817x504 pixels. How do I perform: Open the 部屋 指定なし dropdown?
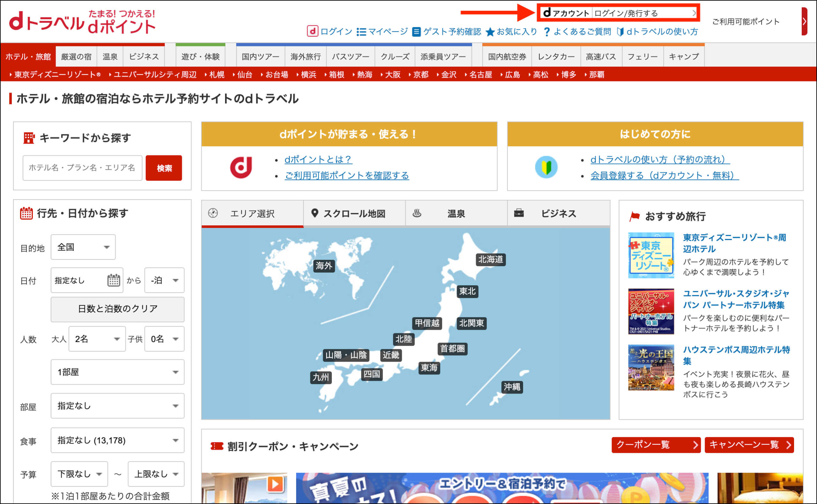pyautogui.click(x=117, y=406)
